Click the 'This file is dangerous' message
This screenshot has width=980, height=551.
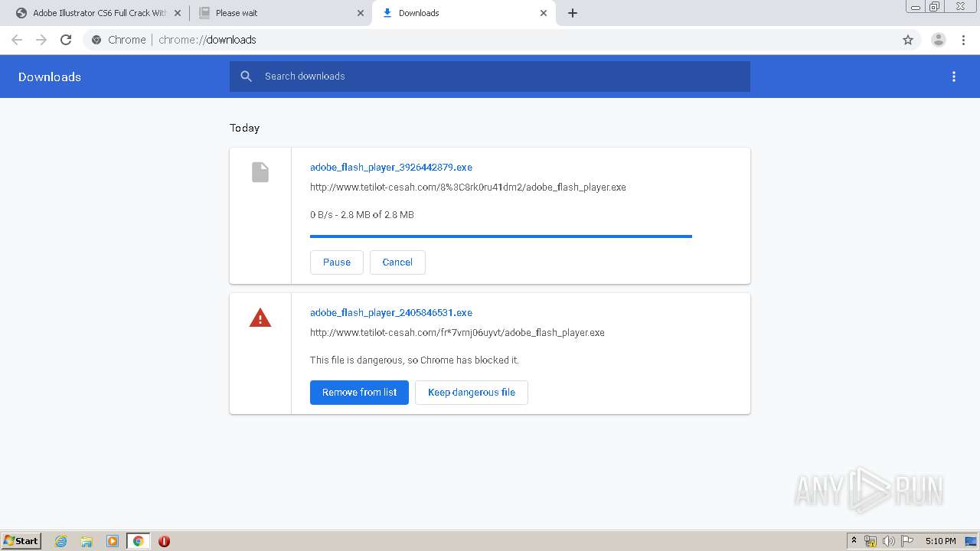(x=414, y=360)
